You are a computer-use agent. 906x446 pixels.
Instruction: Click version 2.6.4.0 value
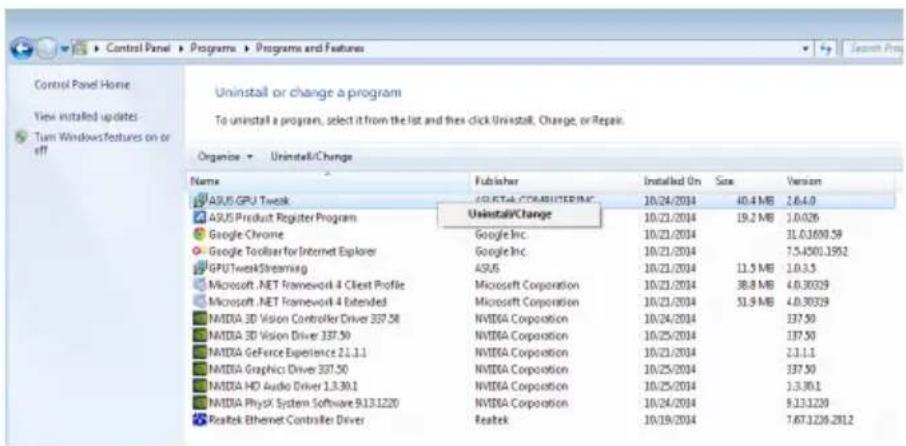(800, 201)
